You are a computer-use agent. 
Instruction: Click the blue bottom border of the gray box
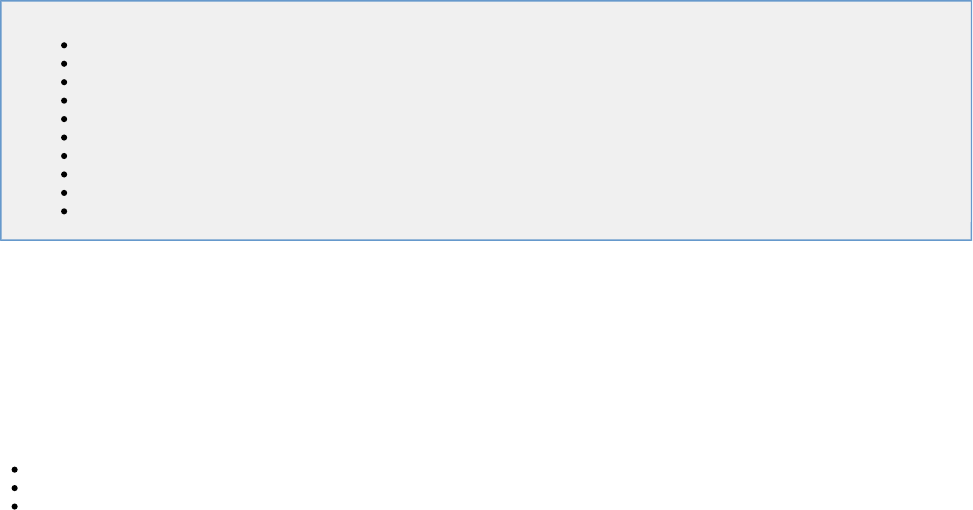(486, 239)
